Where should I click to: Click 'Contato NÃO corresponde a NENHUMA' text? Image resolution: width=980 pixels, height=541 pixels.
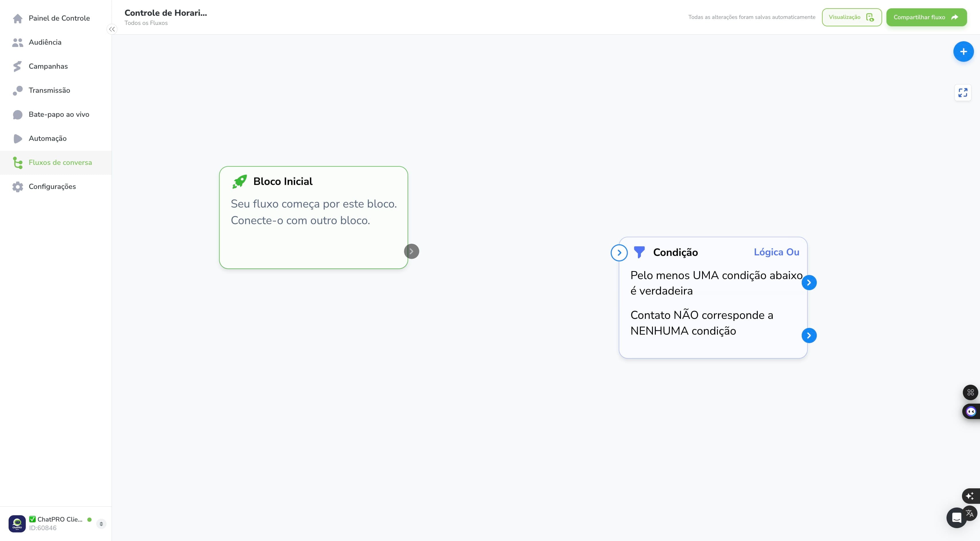[x=702, y=323]
